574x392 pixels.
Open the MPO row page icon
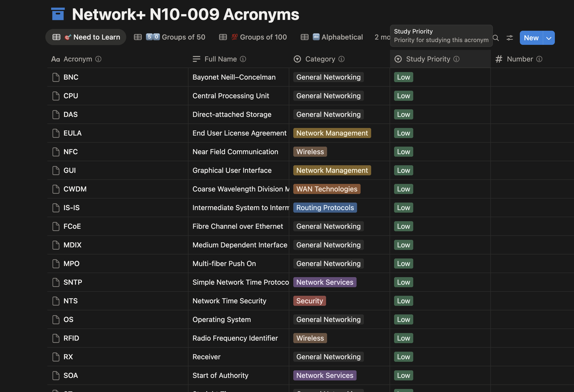coord(56,264)
